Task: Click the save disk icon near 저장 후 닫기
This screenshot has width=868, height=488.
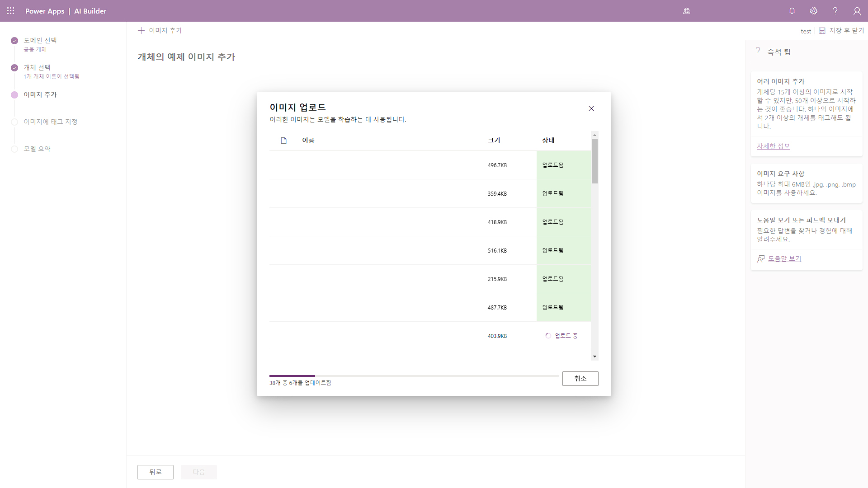Action: click(x=822, y=31)
